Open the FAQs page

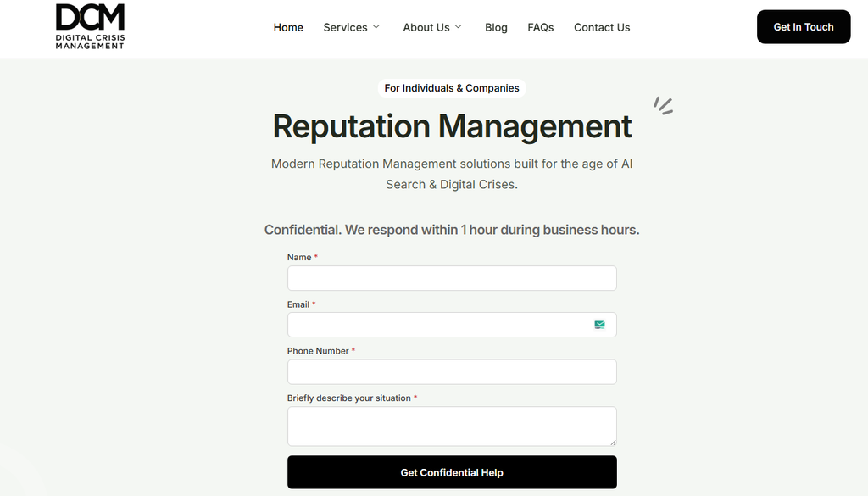pos(540,27)
